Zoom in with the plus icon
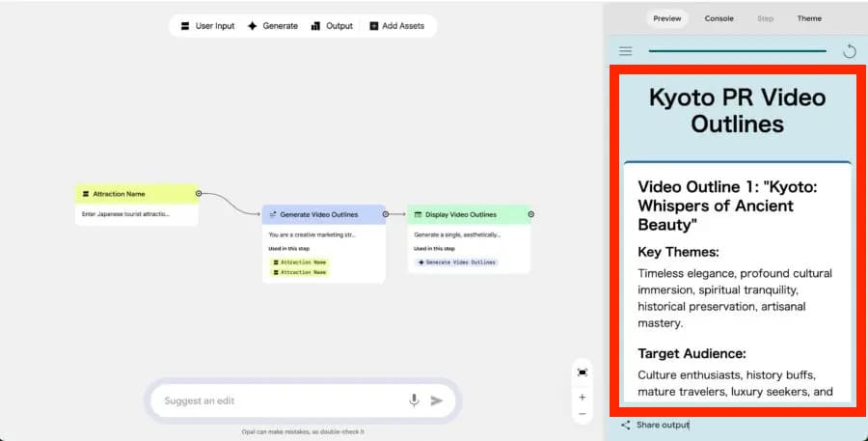The image size is (868, 441). (x=583, y=397)
